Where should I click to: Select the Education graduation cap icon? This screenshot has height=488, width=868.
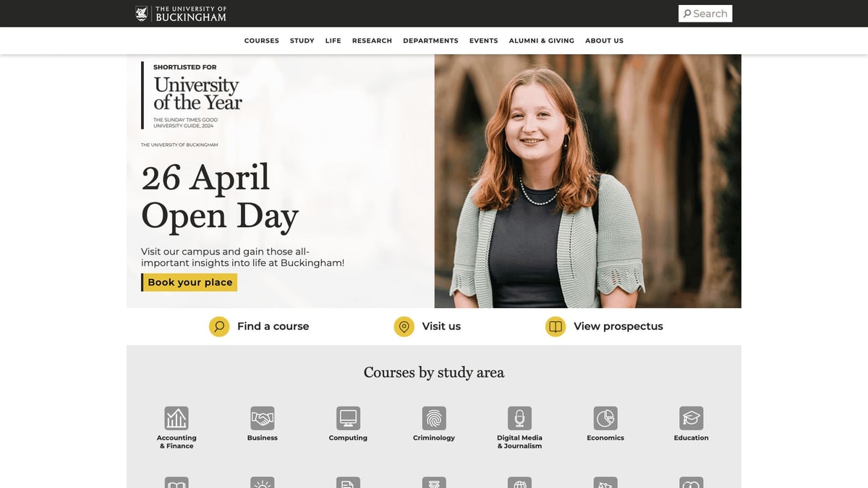coord(691,417)
